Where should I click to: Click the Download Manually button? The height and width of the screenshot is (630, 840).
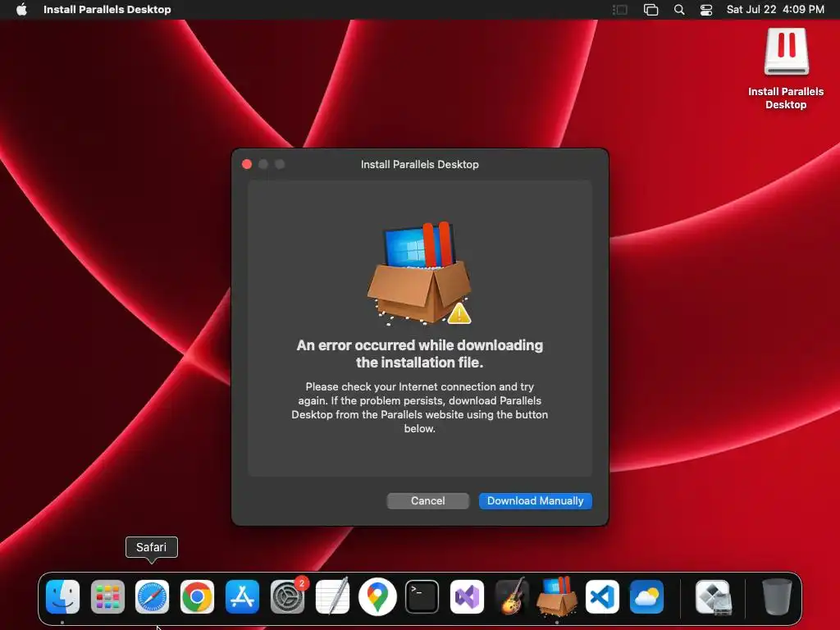[535, 501]
